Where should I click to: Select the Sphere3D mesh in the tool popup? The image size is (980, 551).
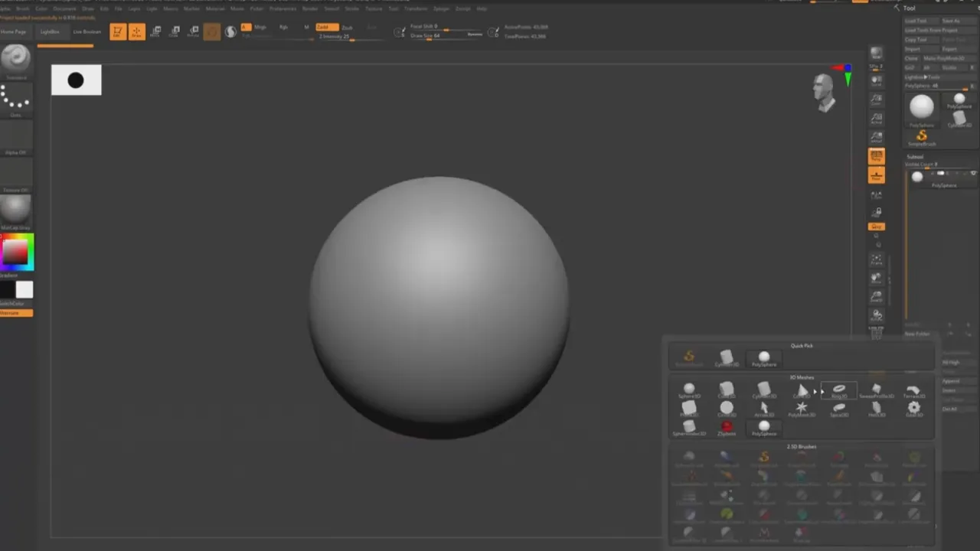(x=689, y=391)
